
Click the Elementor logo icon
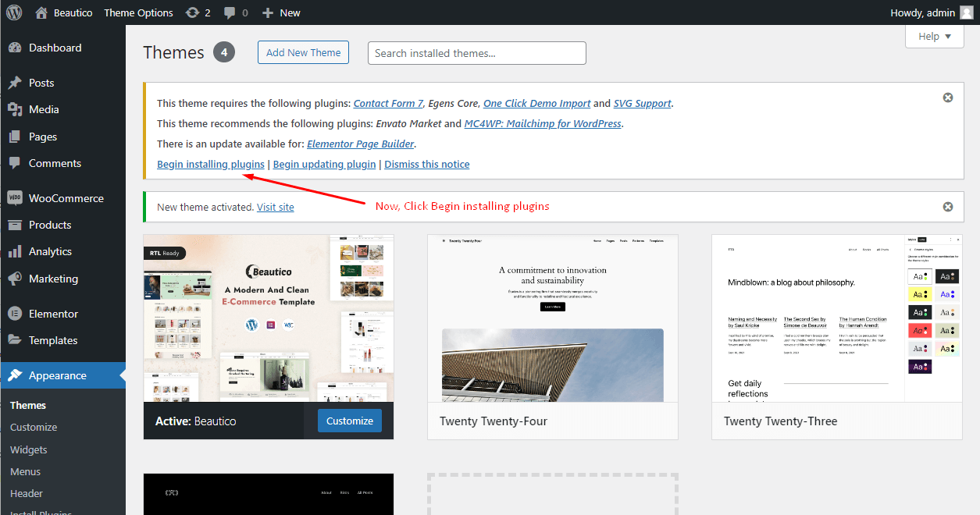pyautogui.click(x=15, y=314)
